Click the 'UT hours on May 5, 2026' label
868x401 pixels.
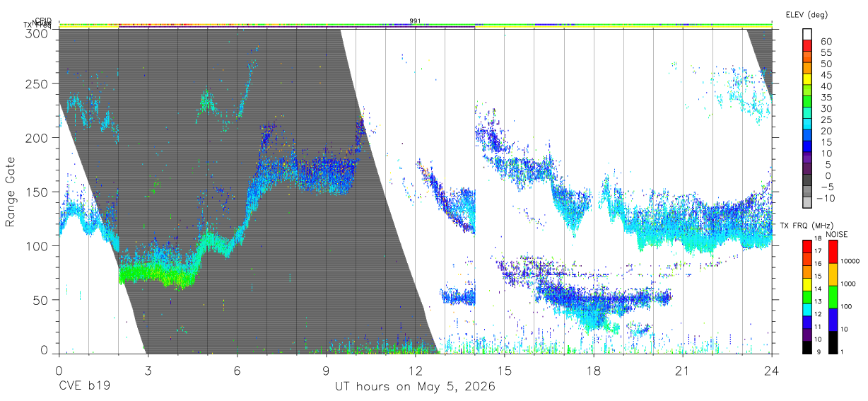point(415,387)
